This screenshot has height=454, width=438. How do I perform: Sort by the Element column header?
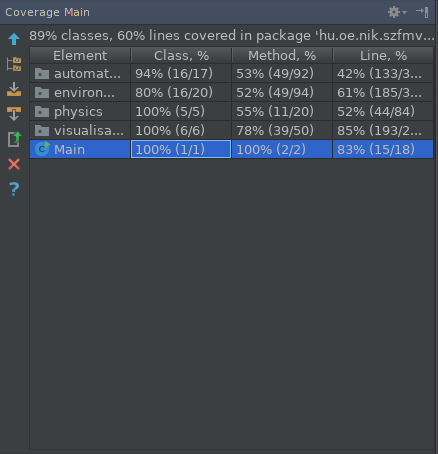pyautogui.click(x=80, y=55)
